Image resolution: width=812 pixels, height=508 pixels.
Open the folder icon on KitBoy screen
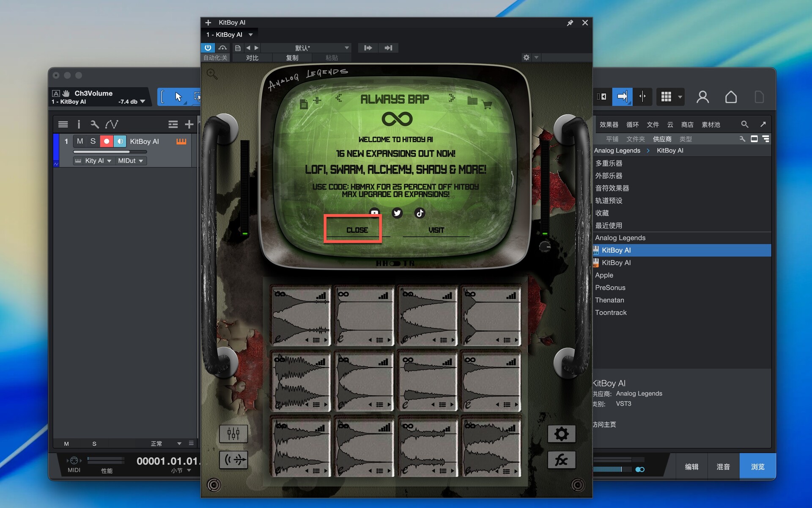point(472,101)
